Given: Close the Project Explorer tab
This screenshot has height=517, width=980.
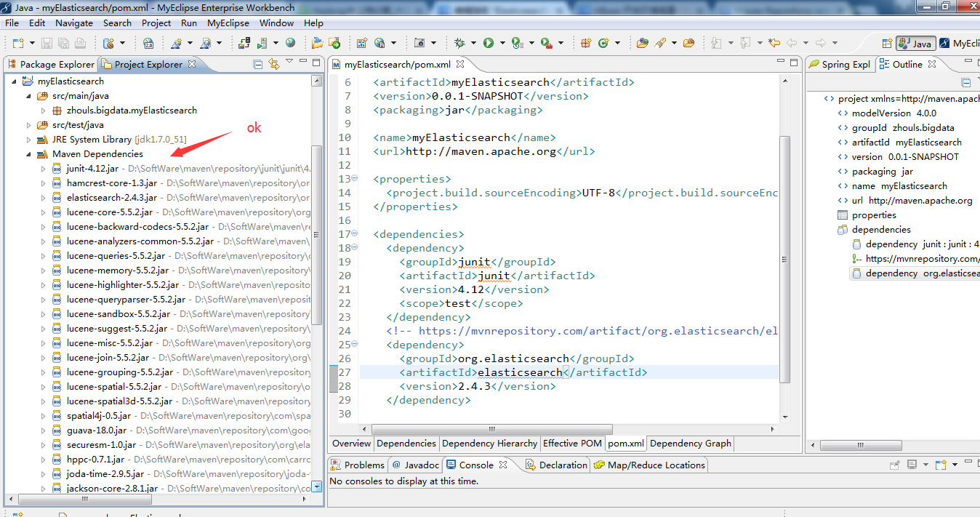Looking at the screenshot, I should coord(193,64).
